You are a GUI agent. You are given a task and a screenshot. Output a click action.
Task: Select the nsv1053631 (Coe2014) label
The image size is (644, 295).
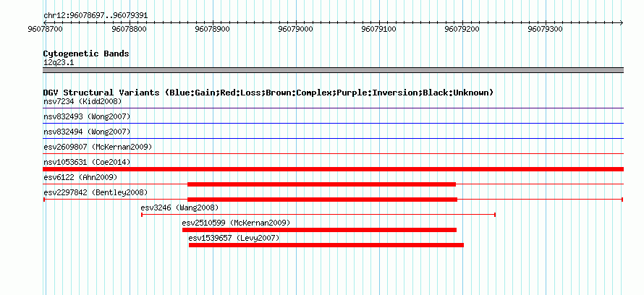[87, 162]
